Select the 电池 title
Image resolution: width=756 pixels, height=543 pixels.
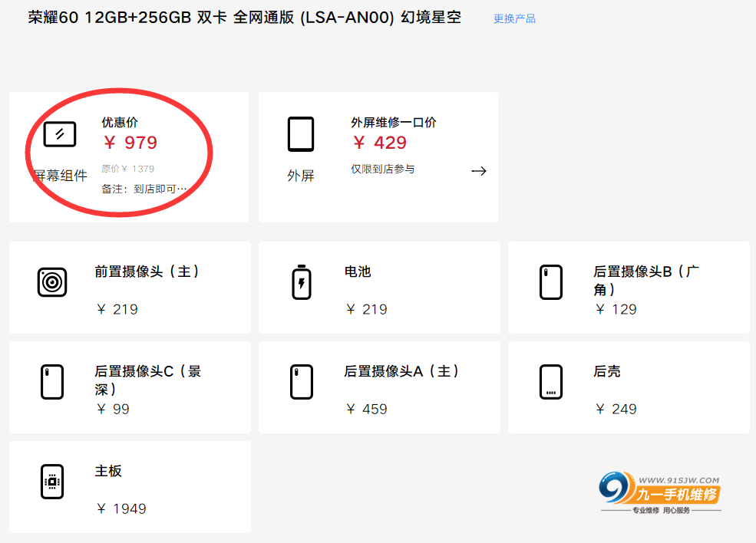(x=358, y=271)
